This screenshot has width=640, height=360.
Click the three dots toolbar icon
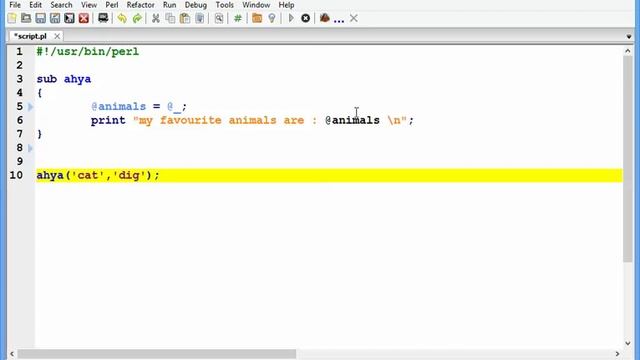pos(339,20)
